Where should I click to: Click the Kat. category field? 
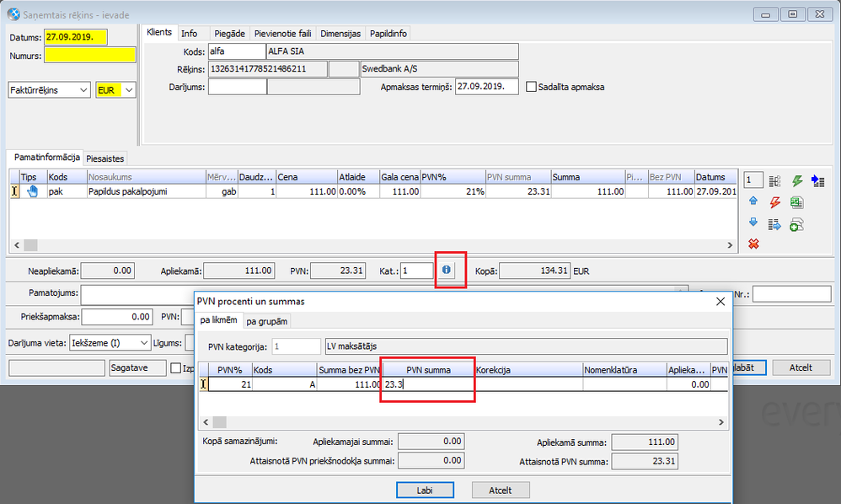[x=416, y=271]
